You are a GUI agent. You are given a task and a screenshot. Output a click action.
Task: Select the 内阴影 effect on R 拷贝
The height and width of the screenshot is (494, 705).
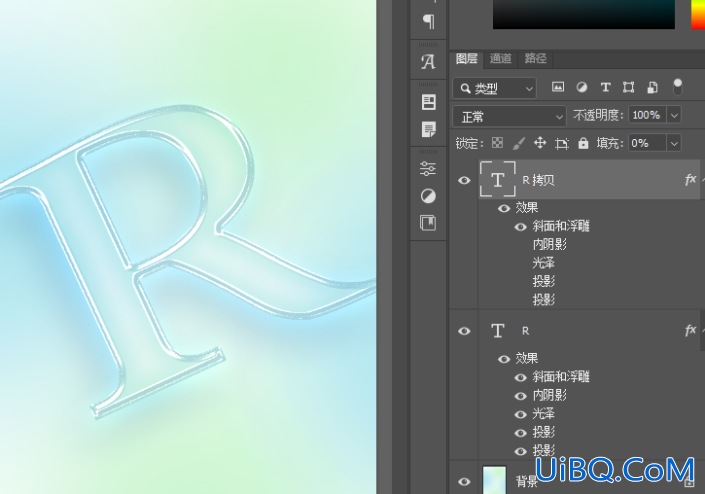pyautogui.click(x=549, y=245)
